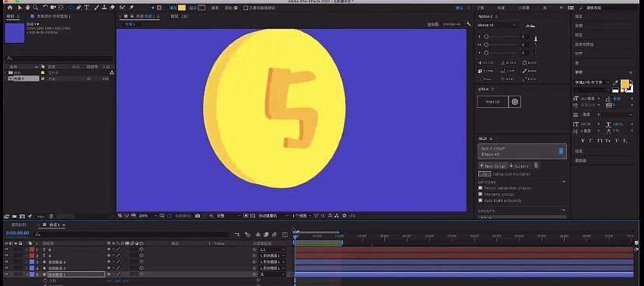
Task: Collapse the OPTIONS section chevron
Action: click(563, 182)
